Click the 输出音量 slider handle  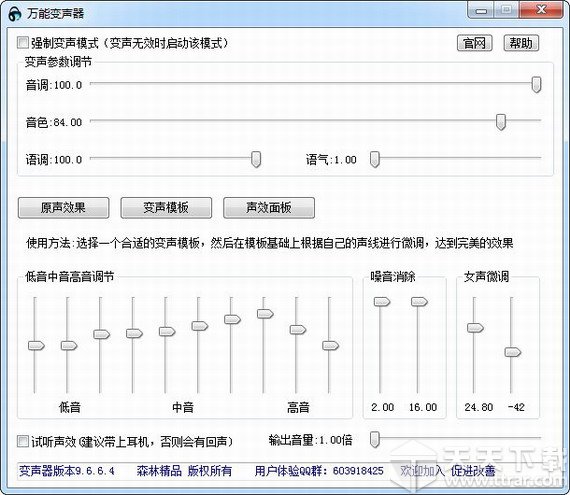click(x=375, y=440)
